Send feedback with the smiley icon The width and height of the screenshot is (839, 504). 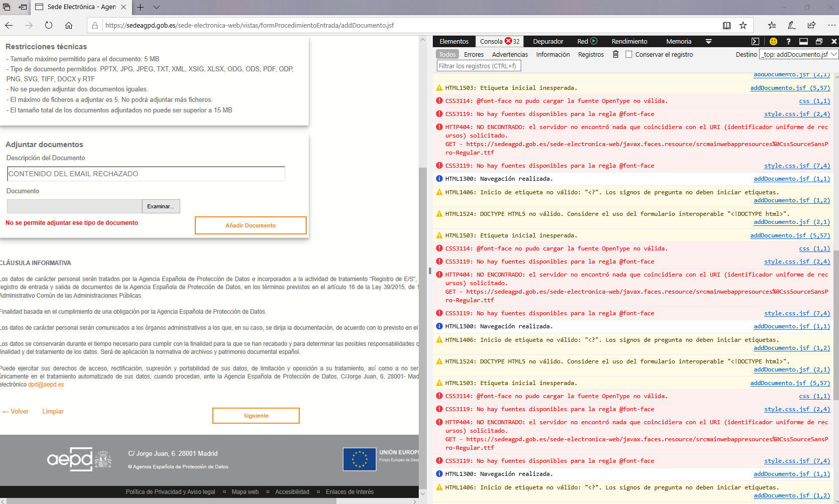point(773,41)
